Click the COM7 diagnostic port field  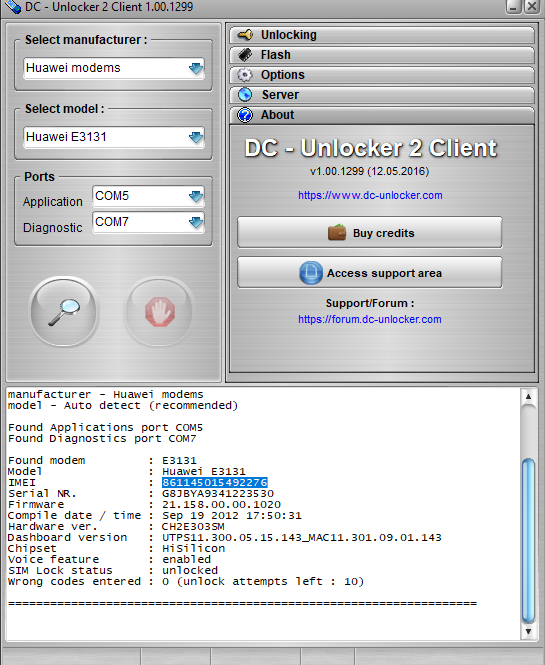[x=148, y=222]
